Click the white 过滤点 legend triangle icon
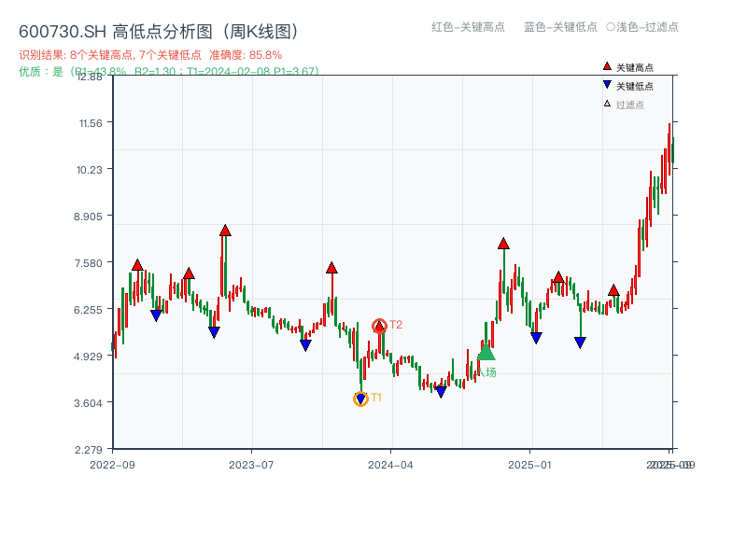Screen dimensions: 747x560 pos(607,103)
